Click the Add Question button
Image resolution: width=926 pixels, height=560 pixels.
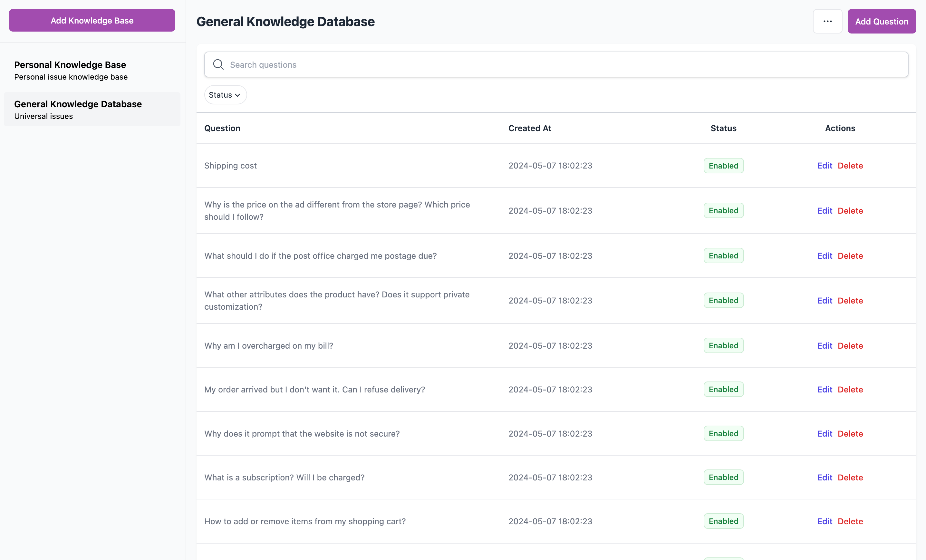click(881, 21)
